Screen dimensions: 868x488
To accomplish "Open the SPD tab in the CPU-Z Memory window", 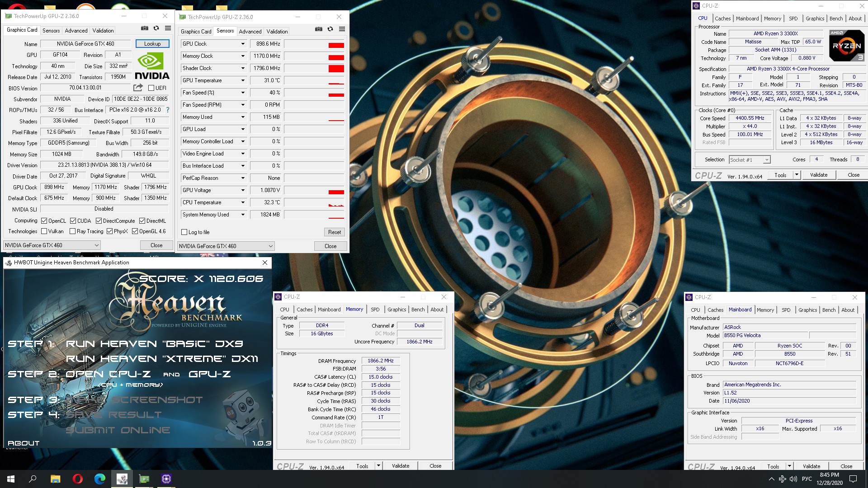I will [x=375, y=310].
